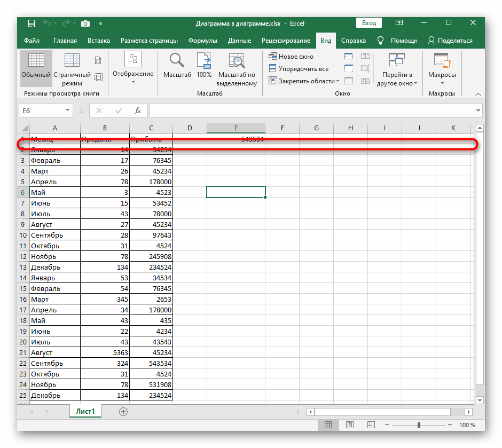502x448 pixels.
Task: Expand the formula bar with the arrow
Action: pos(478,111)
